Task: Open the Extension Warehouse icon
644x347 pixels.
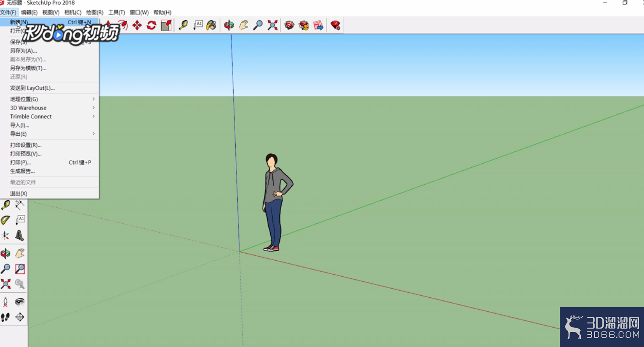Action: point(304,25)
